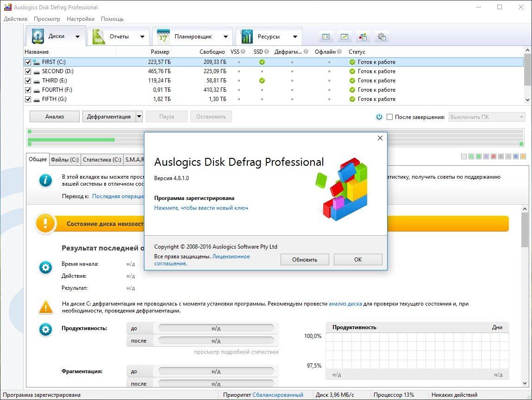Click status checkmark icon for SECOND (D:)

(352, 71)
